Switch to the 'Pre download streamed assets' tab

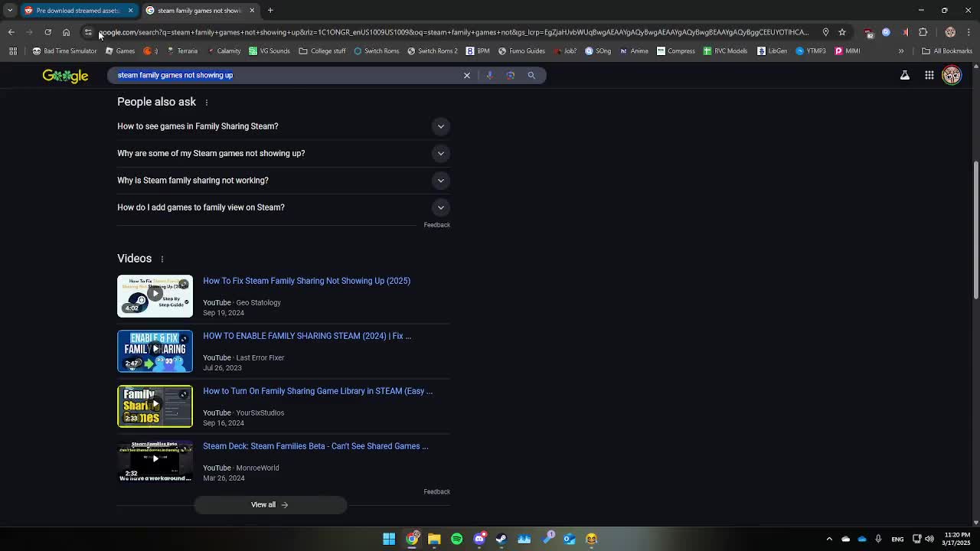[77, 11]
